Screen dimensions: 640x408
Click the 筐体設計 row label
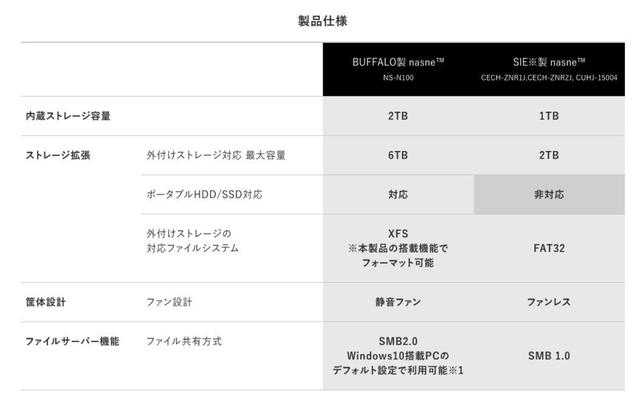[45, 302]
